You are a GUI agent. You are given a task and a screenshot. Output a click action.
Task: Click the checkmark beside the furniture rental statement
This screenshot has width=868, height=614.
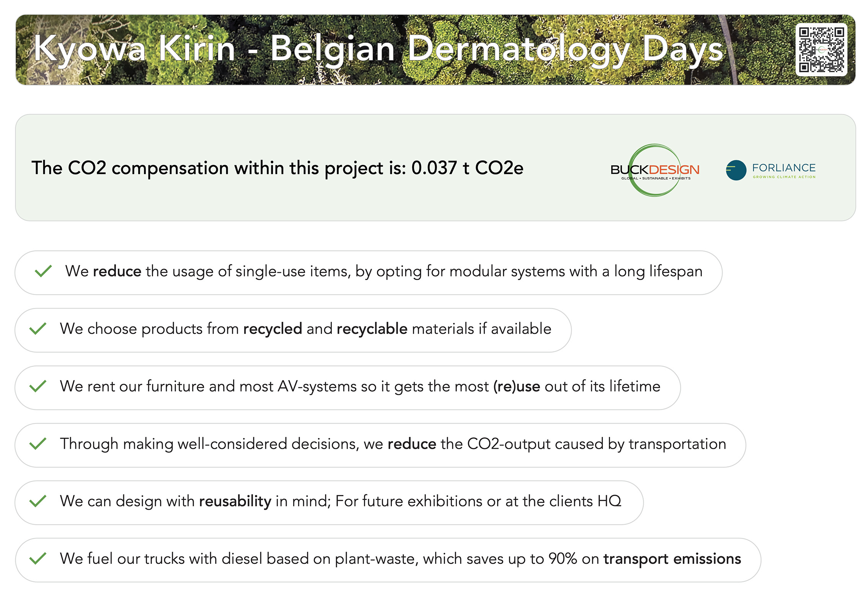click(x=38, y=386)
